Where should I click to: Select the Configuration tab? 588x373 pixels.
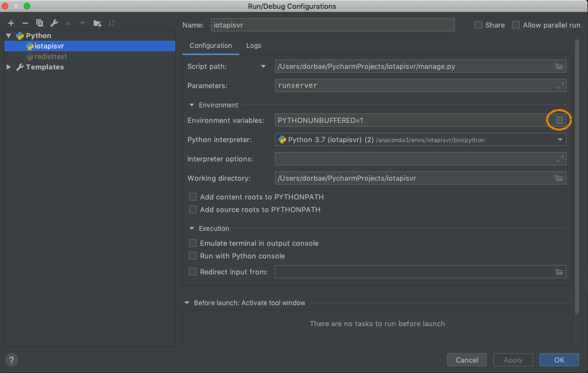point(211,46)
